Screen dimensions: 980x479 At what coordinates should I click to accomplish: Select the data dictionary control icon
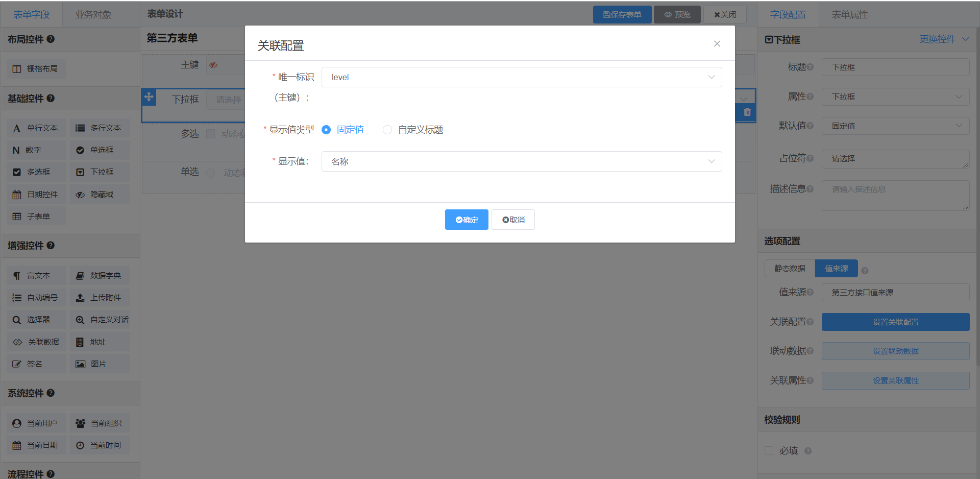pyautogui.click(x=80, y=276)
